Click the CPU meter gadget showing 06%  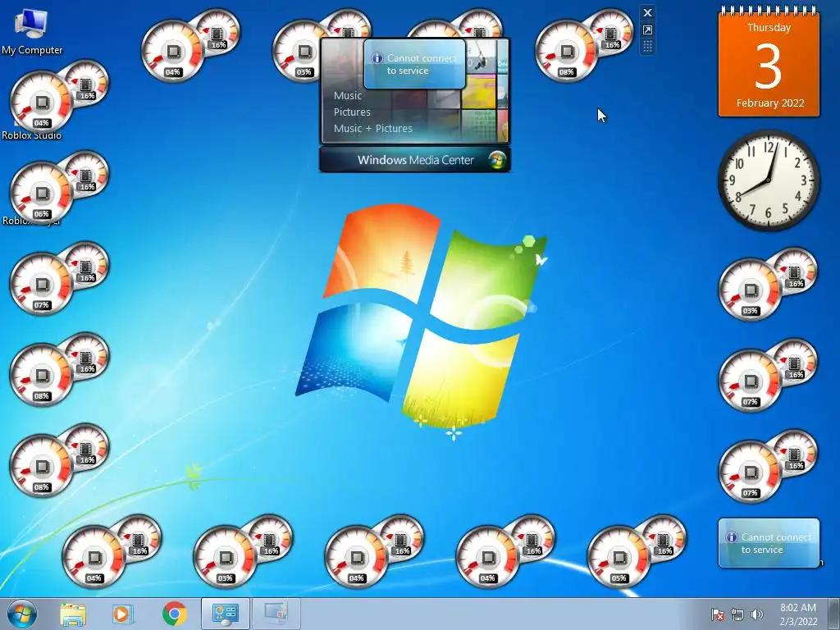(59, 186)
